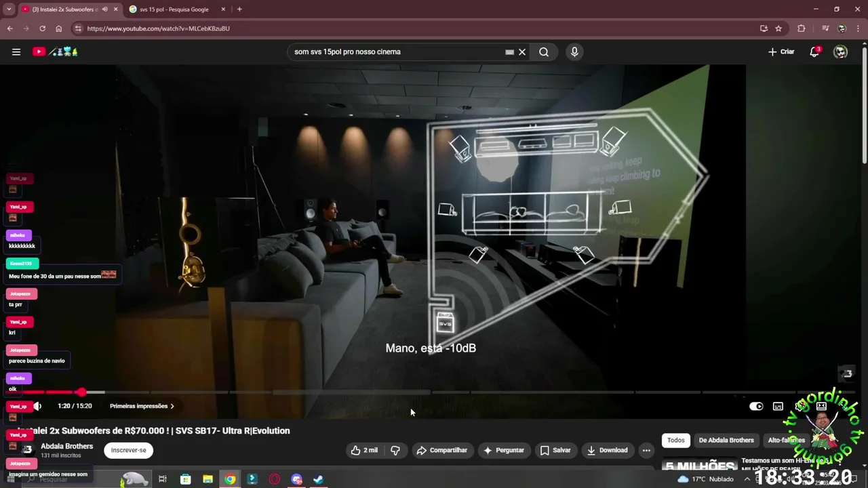Start voice search with the microphone icon
Screen dimensions: 868x488
pyautogui.click(x=574, y=52)
